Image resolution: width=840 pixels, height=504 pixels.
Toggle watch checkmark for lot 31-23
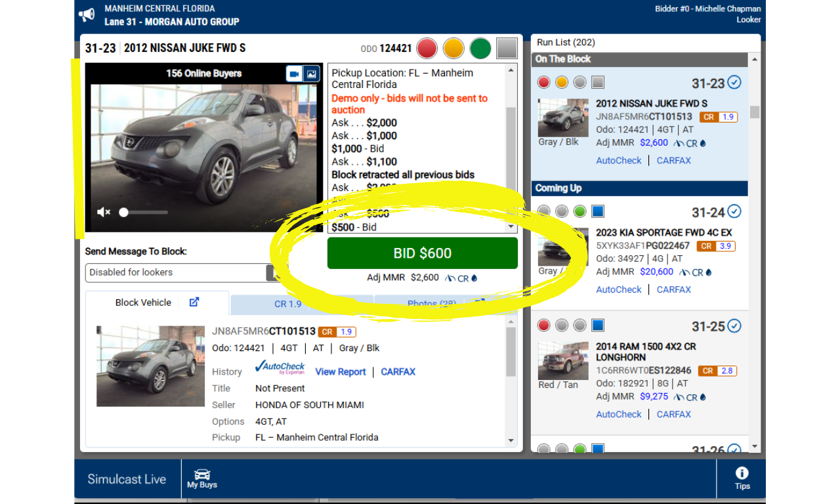[734, 83]
